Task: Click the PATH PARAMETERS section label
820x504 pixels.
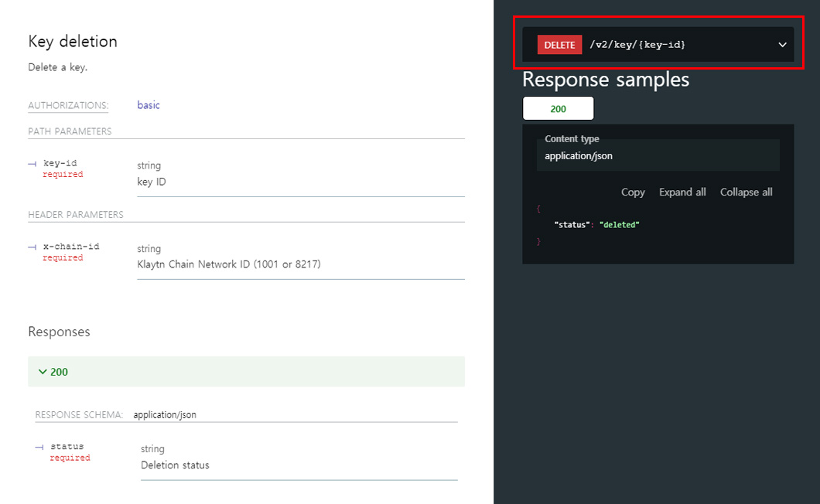Action: pyautogui.click(x=70, y=131)
